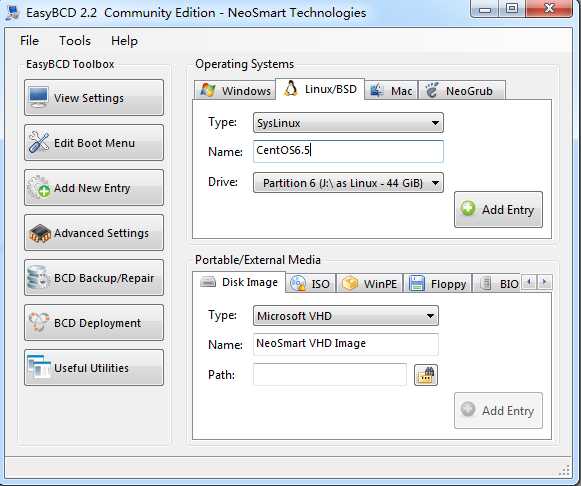Open the Edit Boot Menu section
The height and width of the screenshot is (486, 581).
(94, 143)
